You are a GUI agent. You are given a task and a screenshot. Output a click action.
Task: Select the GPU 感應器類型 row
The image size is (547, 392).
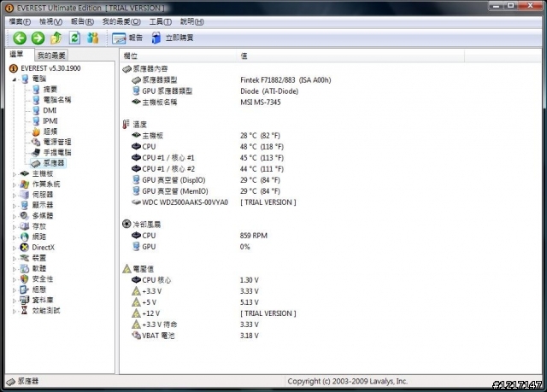[x=215, y=91]
